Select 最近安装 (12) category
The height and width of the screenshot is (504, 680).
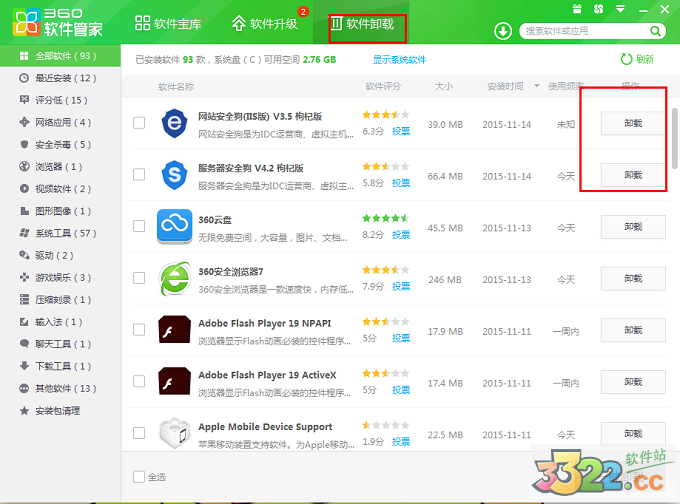pyautogui.click(x=60, y=78)
